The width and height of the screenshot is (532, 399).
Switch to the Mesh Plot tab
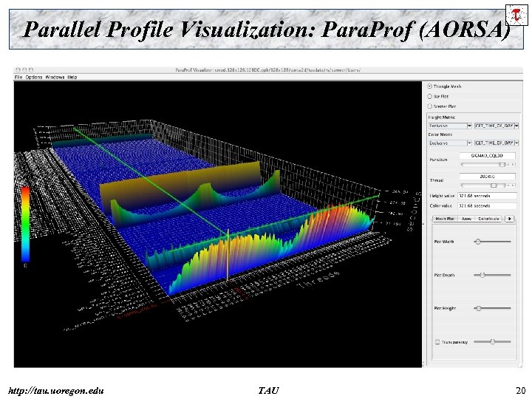pos(445,219)
